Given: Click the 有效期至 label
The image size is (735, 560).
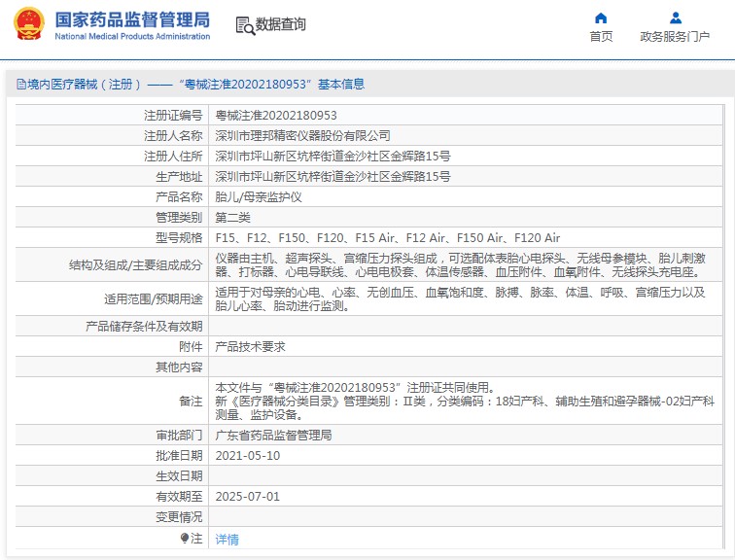Looking at the screenshot, I should 179,496.
